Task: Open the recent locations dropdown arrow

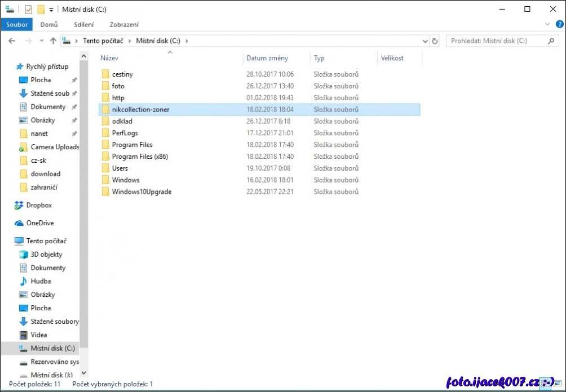Action: point(42,41)
